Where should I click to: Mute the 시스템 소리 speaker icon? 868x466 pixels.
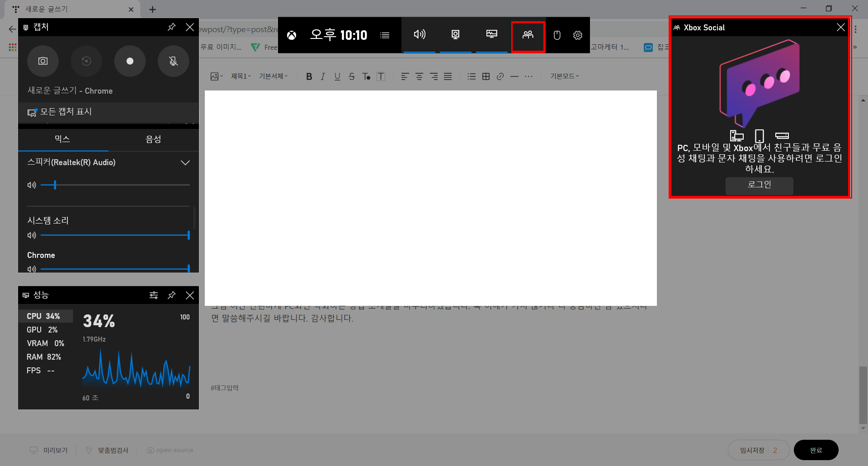coord(32,235)
